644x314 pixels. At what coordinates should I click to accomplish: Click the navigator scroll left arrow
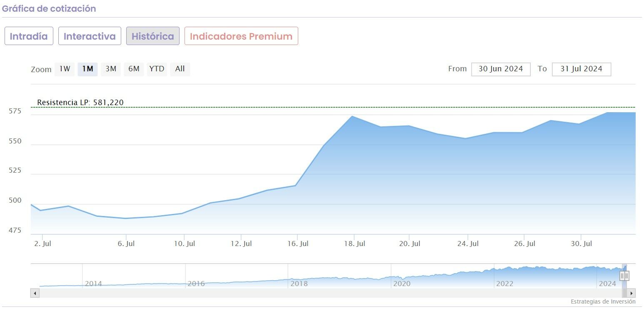pyautogui.click(x=35, y=293)
